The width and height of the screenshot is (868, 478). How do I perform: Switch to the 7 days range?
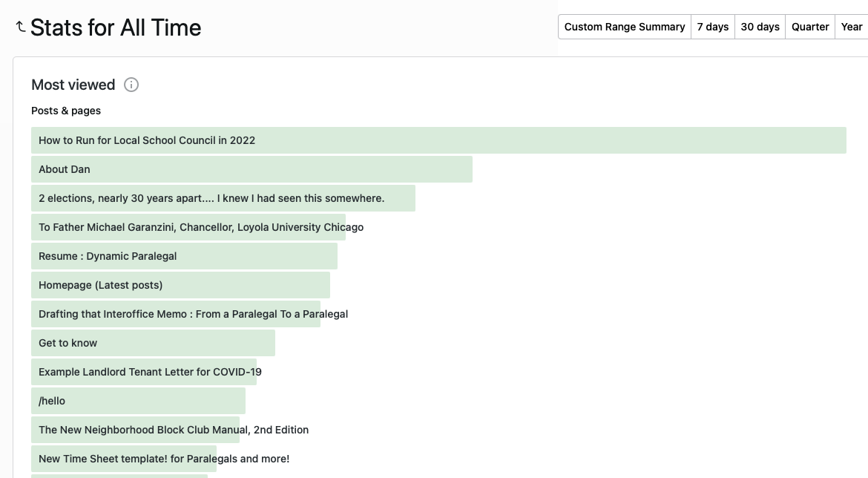tap(712, 27)
